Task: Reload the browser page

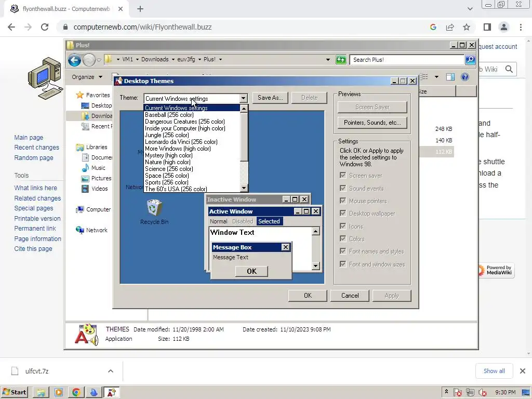Action: point(45,27)
